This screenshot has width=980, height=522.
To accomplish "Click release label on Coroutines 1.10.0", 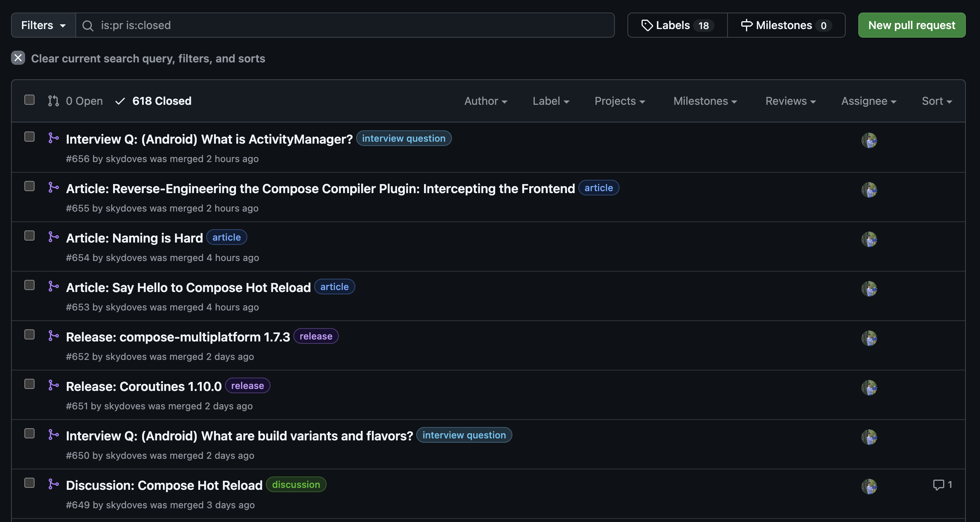I will 247,385.
